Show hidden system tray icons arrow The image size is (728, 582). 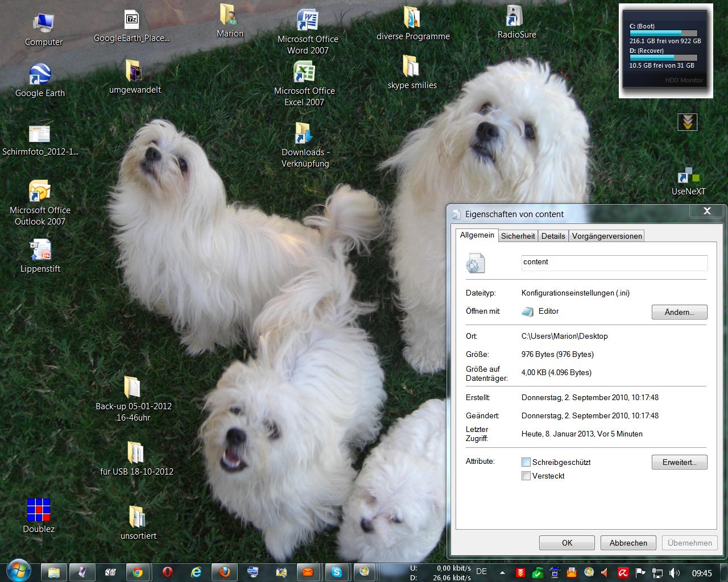tap(502, 572)
